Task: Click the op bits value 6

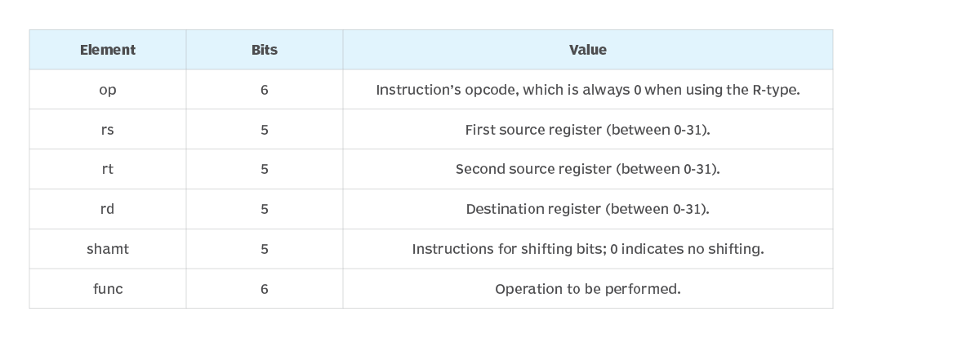Action: coord(264,90)
